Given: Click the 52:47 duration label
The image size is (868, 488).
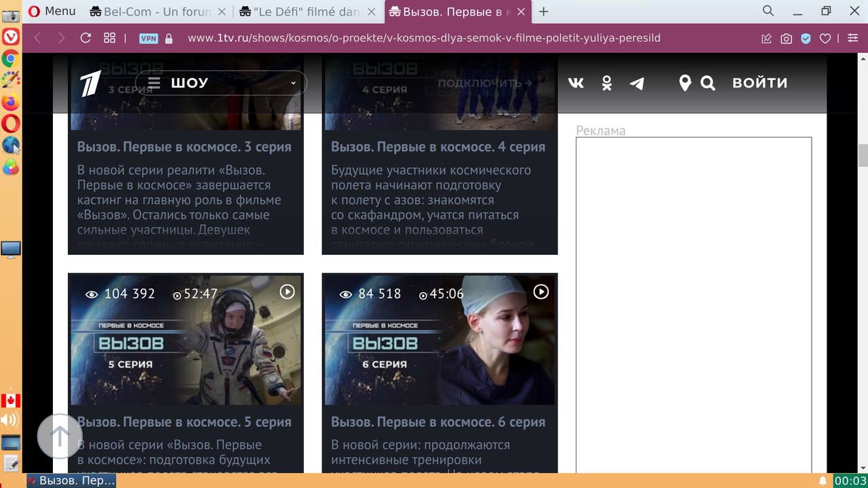Looking at the screenshot, I should [195, 294].
